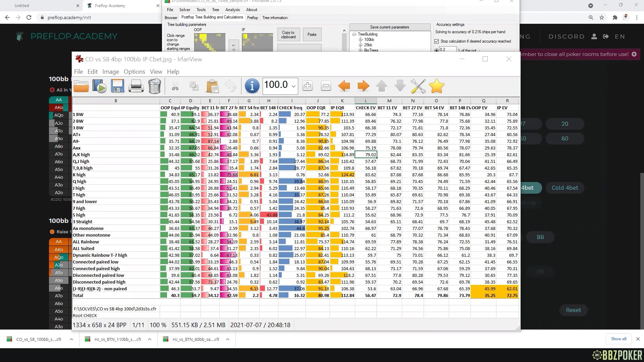Open the zoom percentage 100.0 dropdown
The image size is (644, 362).
point(293,86)
